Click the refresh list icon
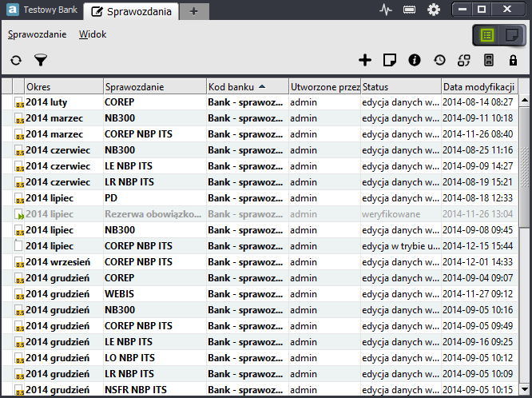The width and height of the screenshot is (532, 398). (16, 61)
